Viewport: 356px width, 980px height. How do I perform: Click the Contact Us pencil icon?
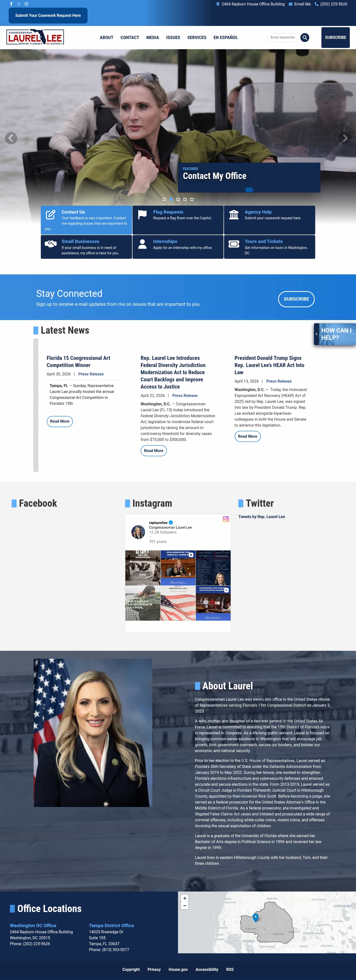(51, 215)
